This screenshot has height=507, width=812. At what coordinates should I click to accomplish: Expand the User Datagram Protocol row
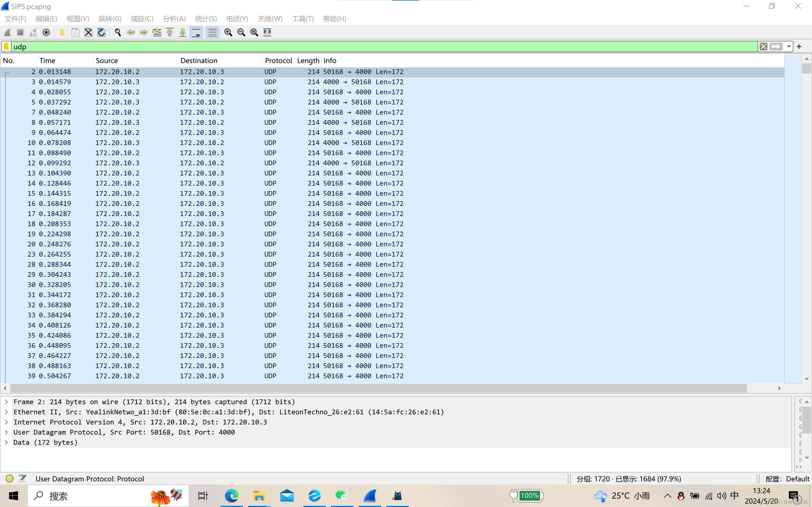pyautogui.click(x=6, y=432)
